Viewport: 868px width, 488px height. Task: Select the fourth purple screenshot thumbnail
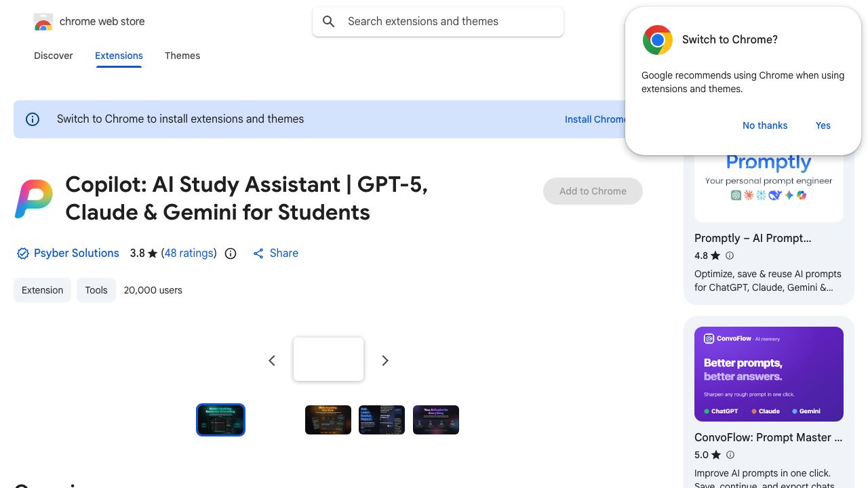436,420
